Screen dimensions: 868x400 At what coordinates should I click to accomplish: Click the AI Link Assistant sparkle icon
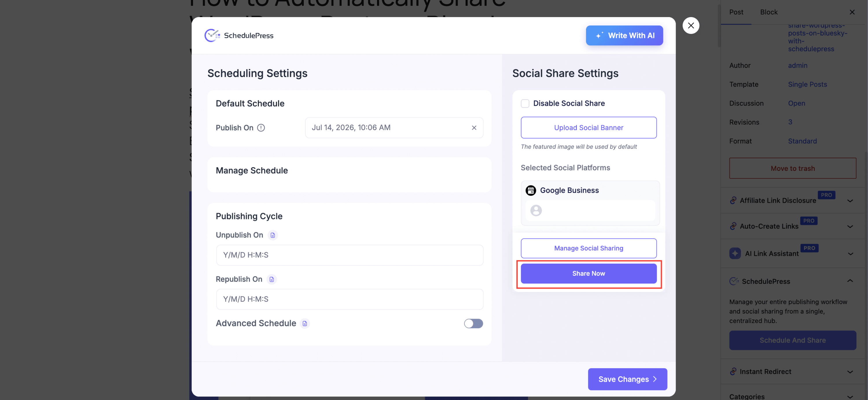(x=735, y=253)
